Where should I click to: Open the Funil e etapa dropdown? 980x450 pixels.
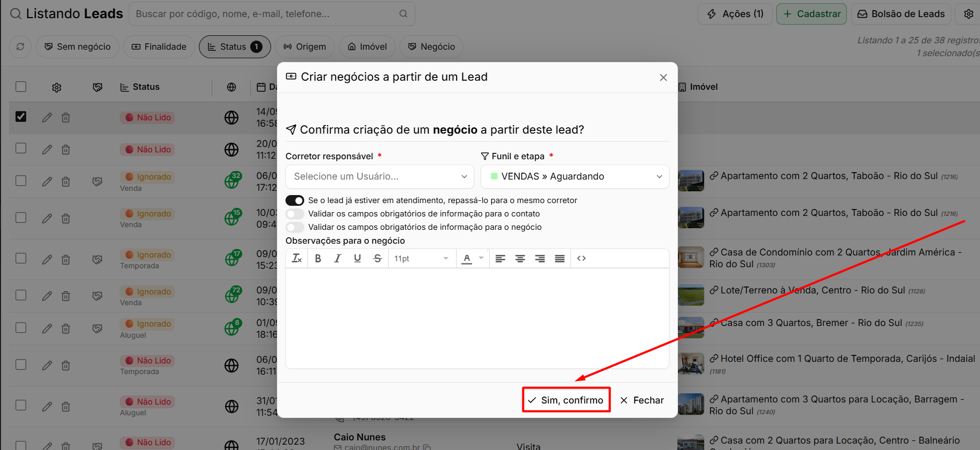pos(575,176)
